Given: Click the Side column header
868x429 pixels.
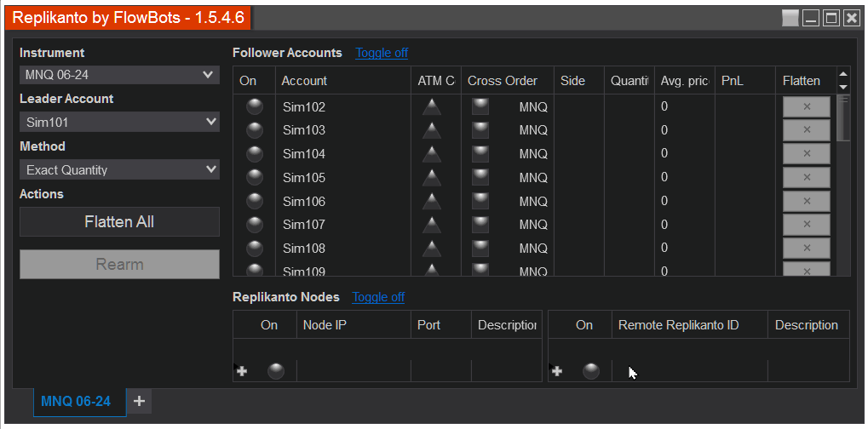Looking at the screenshot, I should click(579, 81).
